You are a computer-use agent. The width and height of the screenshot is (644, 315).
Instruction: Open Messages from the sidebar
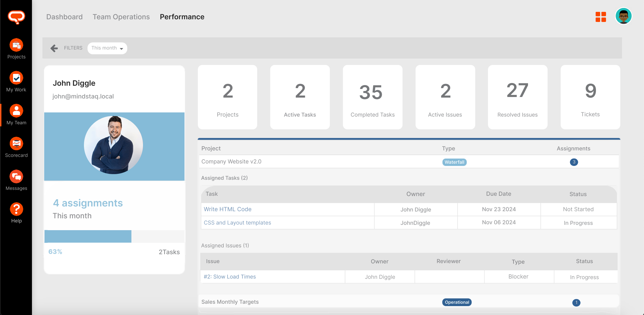pos(16,180)
